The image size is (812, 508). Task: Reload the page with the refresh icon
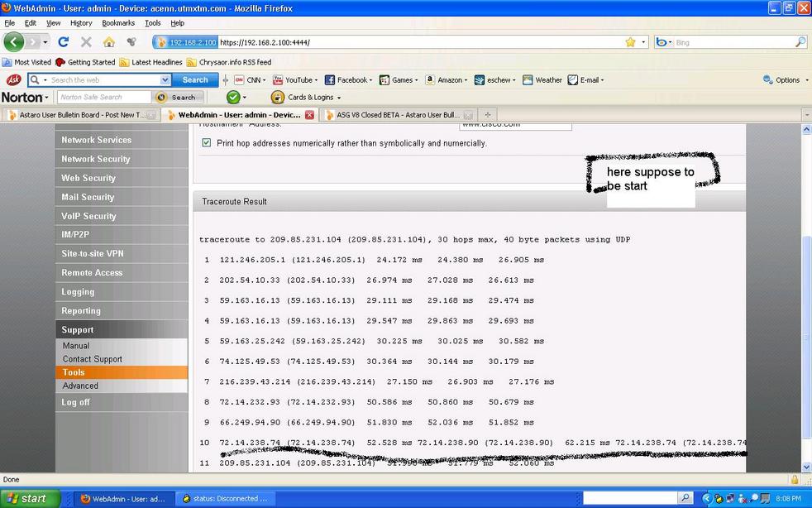point(63,42)
